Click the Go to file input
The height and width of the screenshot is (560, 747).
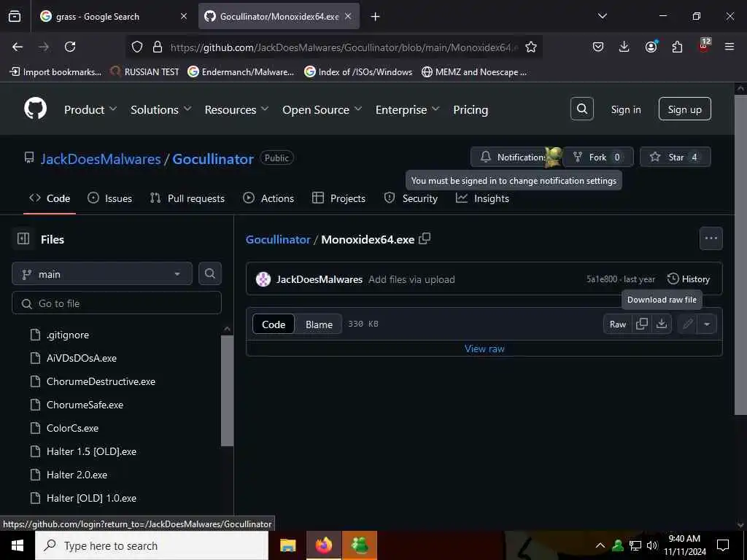116,303
